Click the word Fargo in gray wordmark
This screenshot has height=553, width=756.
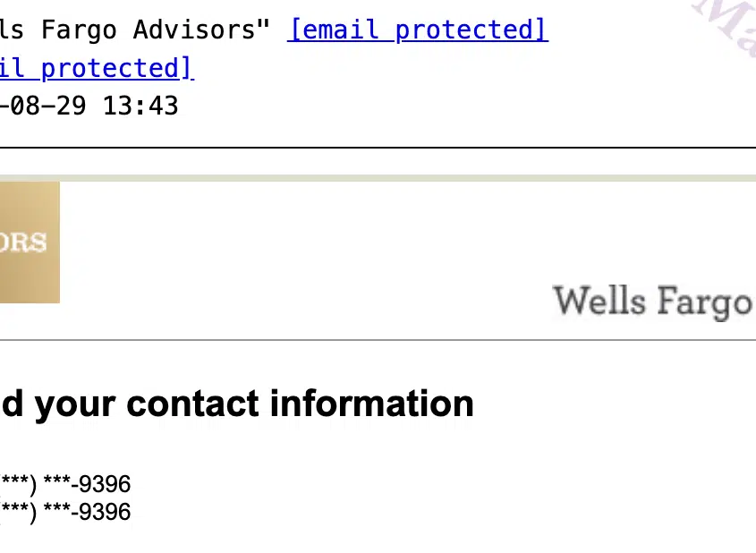coord(704,302)
